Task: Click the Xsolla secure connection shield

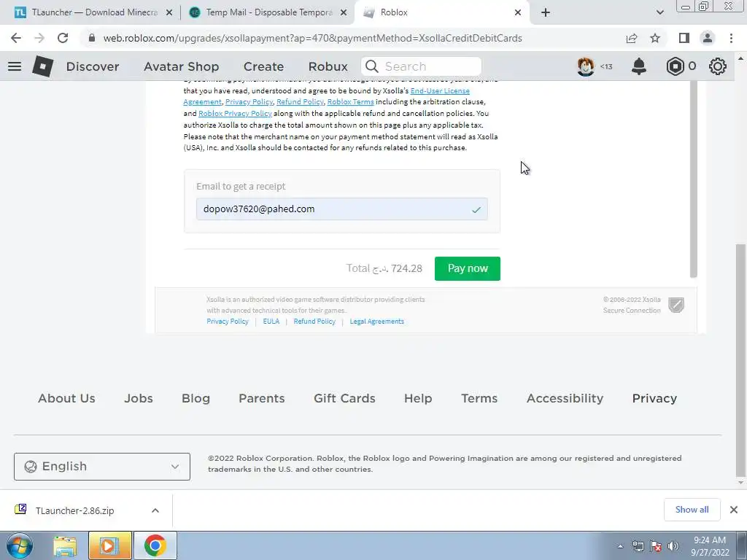Action: (x=676, y=305)
